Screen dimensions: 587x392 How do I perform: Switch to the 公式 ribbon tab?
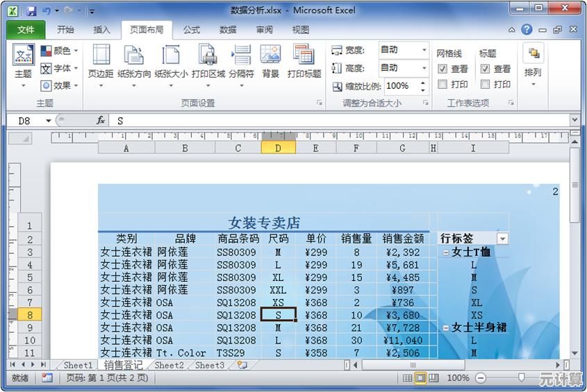point(192,30)
